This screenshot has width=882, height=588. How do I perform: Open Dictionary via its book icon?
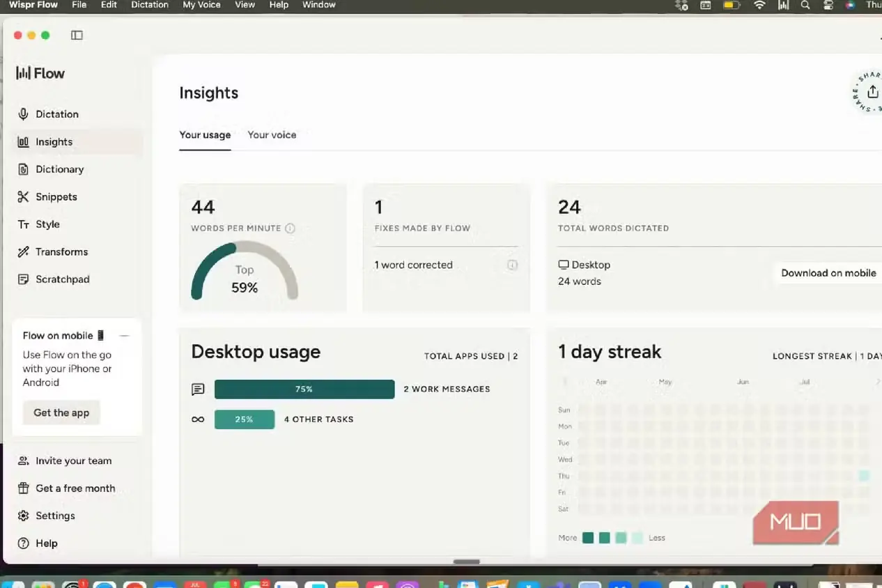[x=23, y=169]
